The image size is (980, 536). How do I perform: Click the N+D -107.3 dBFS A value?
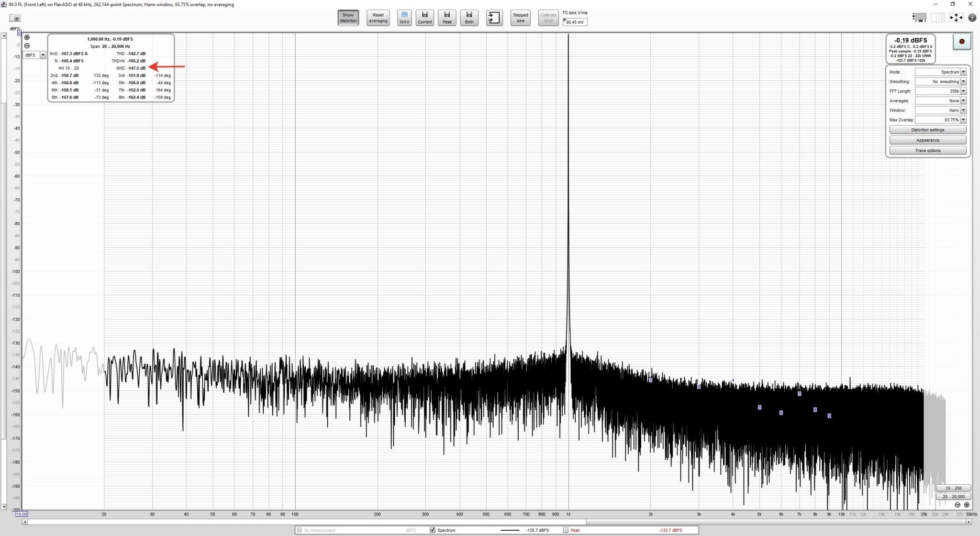[x=74, y=54]
